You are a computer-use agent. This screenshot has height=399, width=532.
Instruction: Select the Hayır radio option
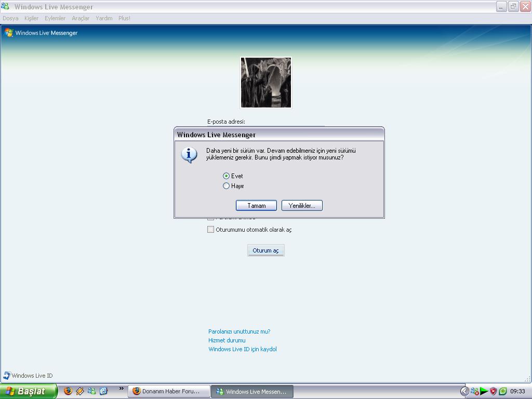pyautogui.click(x=226, y=186)
